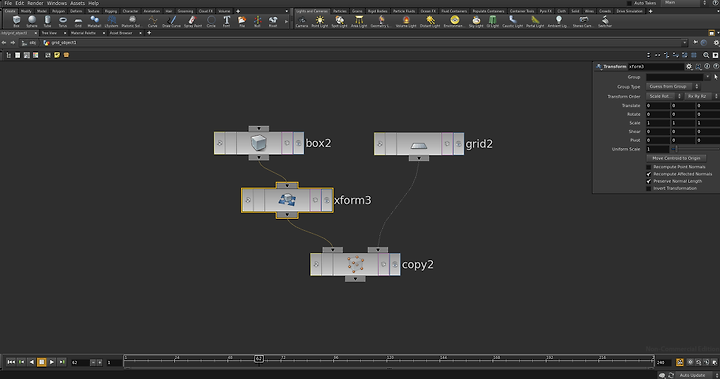Select the Circle shelf tool
Viewport: 720px width, 379px height.
[211, 21]
